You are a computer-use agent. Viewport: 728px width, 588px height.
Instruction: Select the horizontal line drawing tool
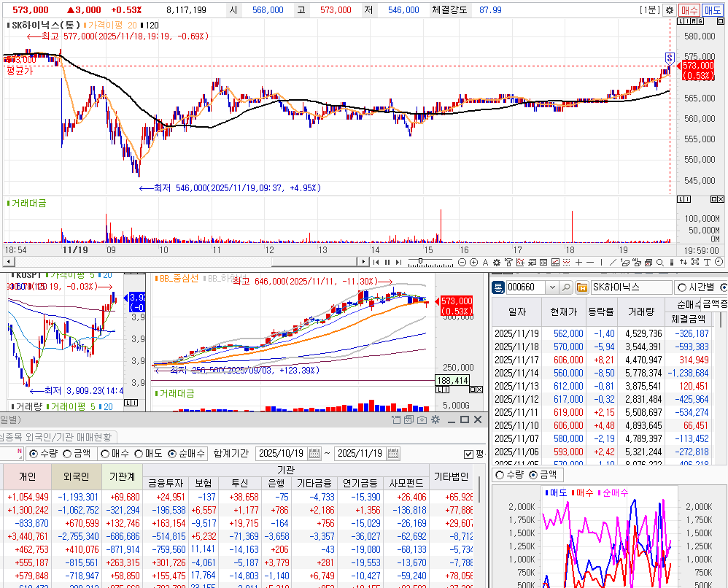click(x=590, y=263)
